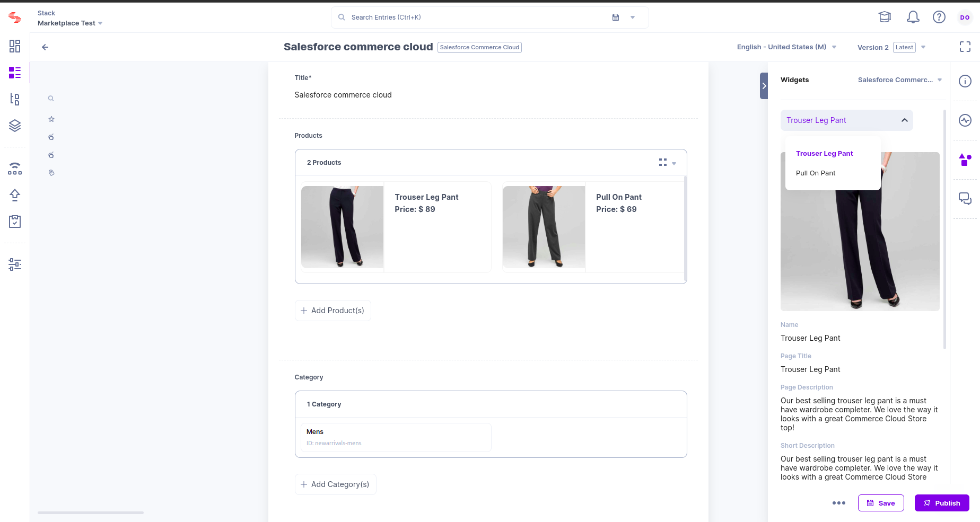Screen dimensions: 980x522
Task: Open search options dropdown arrow
Action: [x=633, y=17]
